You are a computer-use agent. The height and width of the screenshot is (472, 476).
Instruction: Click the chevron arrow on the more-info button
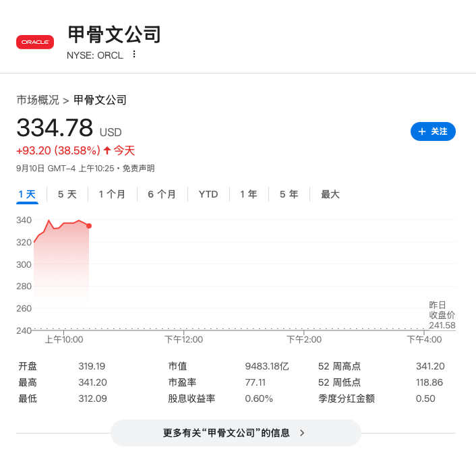(x=302, y=433)
